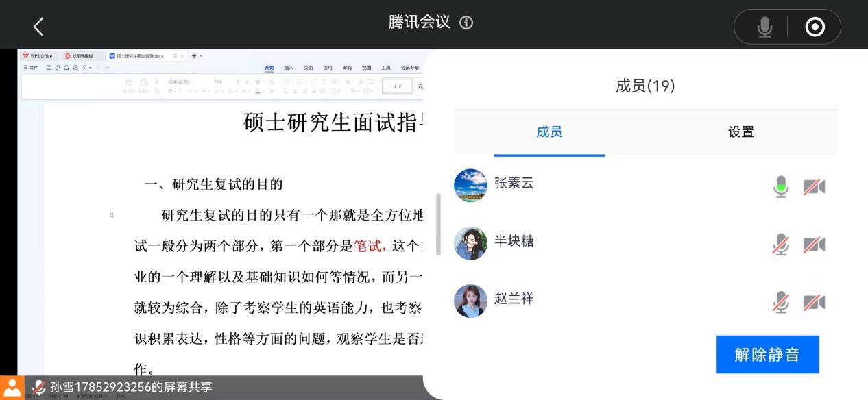Open the 文件 menu in WPS
Screen dimensions: 868x400
32,68
